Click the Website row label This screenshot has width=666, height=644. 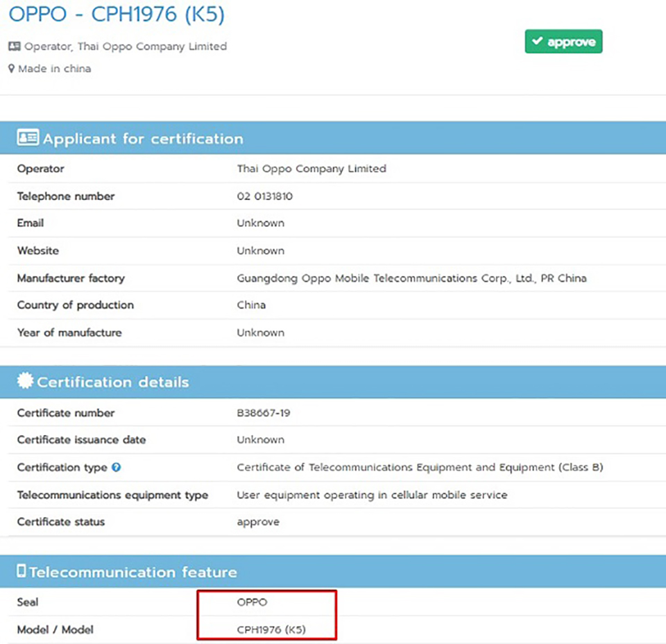(38, 251)
